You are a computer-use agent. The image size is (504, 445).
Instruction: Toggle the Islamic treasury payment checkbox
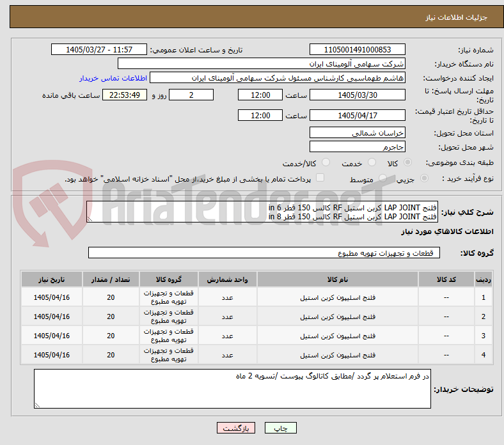(320, 178)
